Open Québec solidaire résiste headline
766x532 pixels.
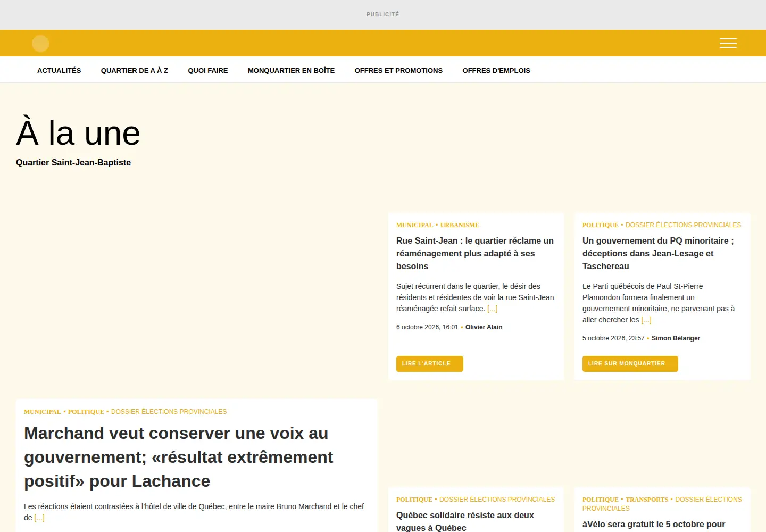(465, 521)
